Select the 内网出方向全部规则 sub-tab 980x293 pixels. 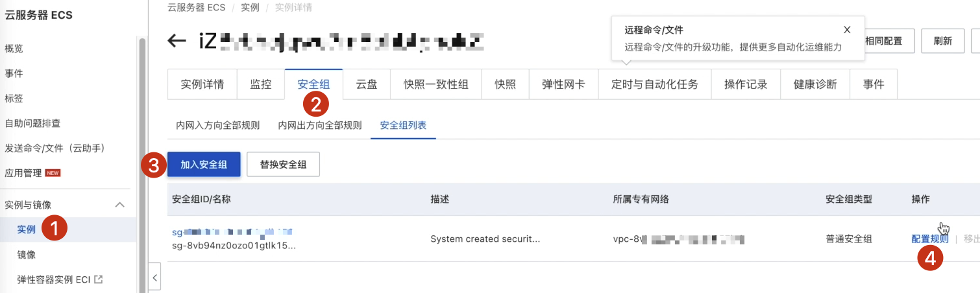(320, 126)
